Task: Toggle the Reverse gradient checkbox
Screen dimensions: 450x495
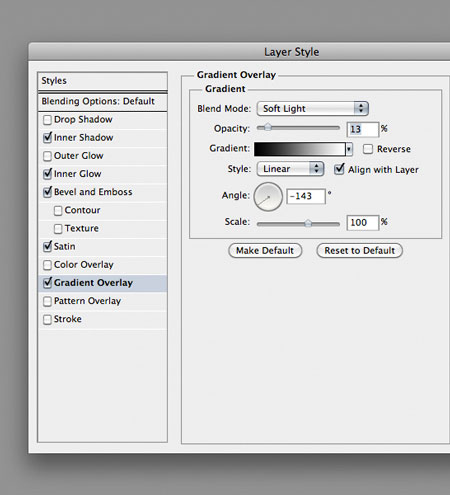Action: (x=368, y=149)
